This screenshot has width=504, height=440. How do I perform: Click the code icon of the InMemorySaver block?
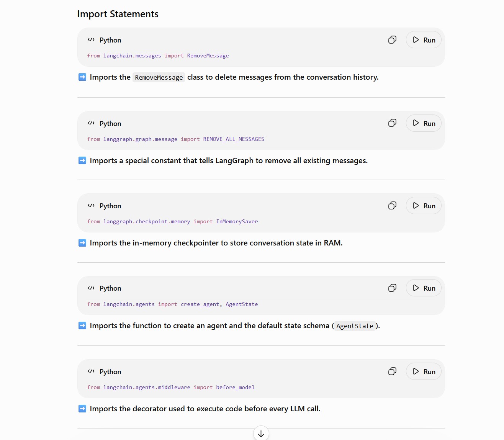(91, 206)
